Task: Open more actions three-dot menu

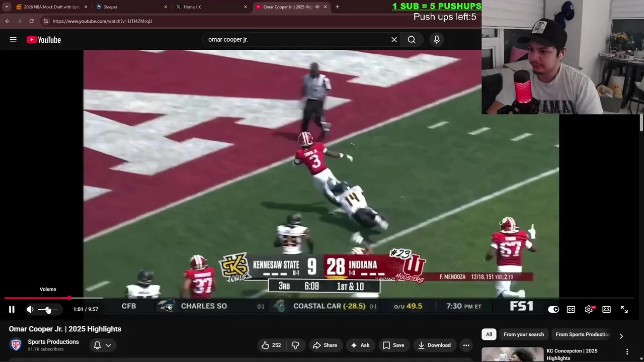Action: pyautogui.click(x=466, y=345)
